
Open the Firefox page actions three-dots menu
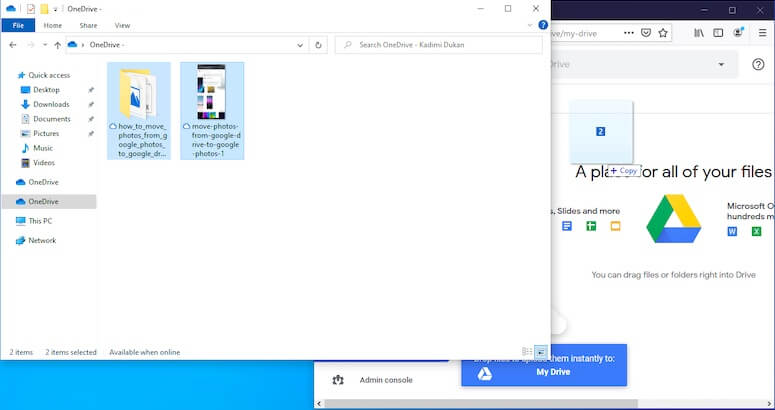(x=629, y=33)
